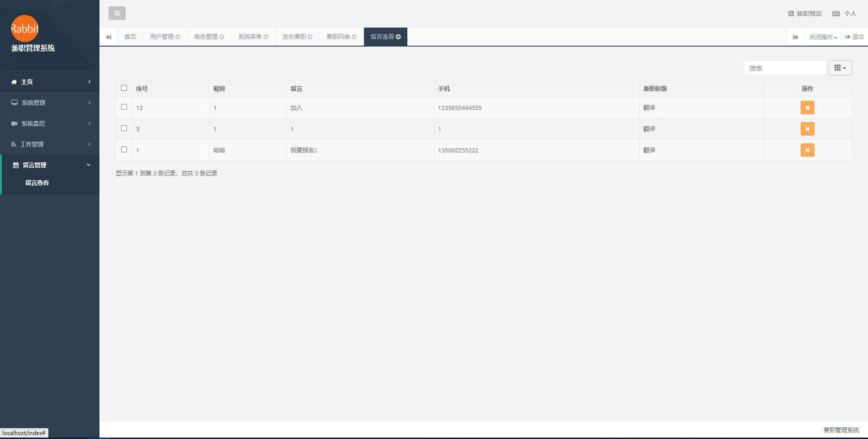Click the Rabbit logo

coord(24,28)
